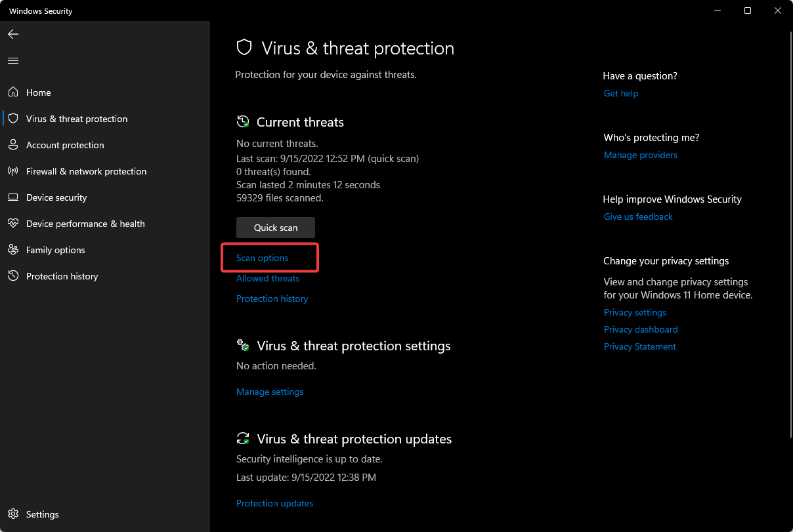Image resolution: width=793 pixels, height=532 pixels.
Task: Click Manage settings link
Action: (x=270, y=392)
